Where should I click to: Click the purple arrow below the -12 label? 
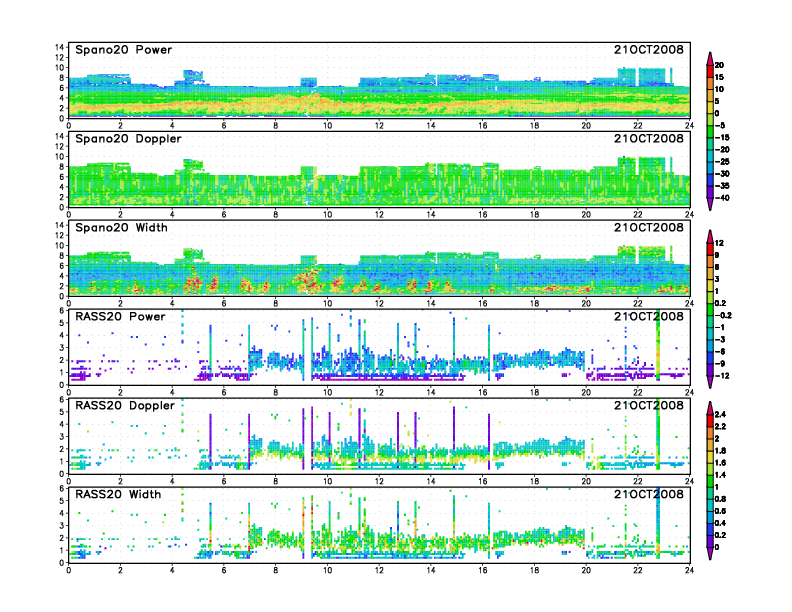709,383
